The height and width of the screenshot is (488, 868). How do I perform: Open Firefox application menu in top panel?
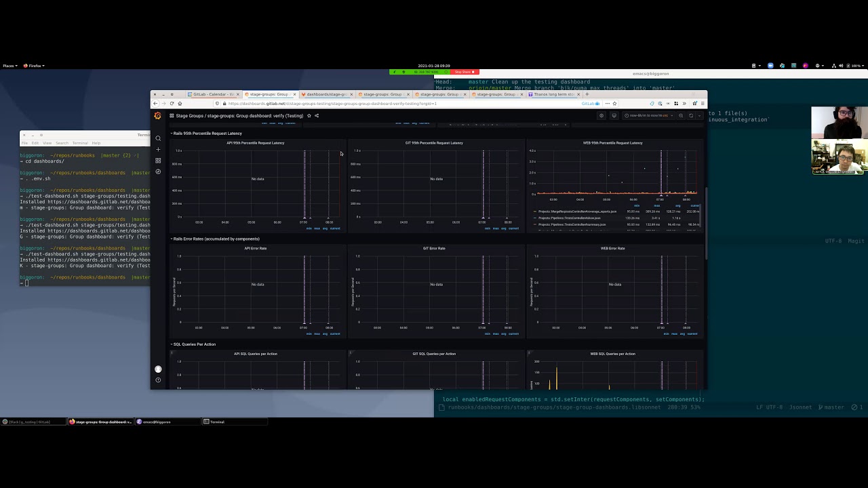coord(34,66)
